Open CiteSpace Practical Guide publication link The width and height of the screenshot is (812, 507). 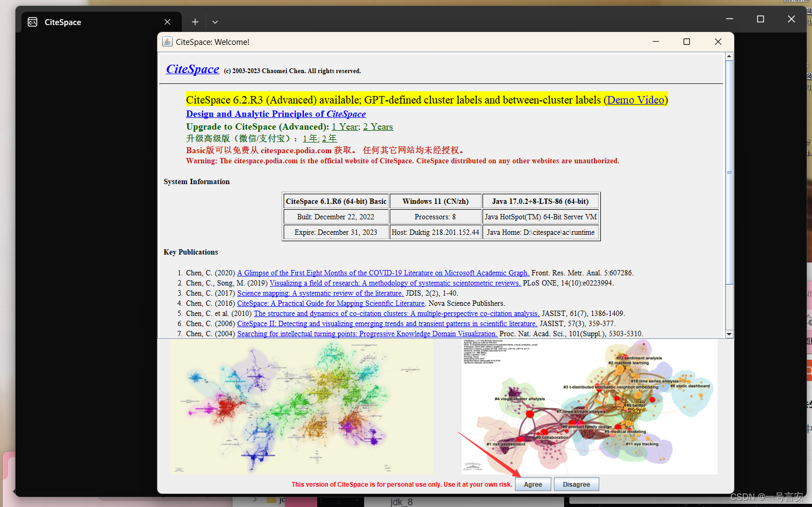[x=331, y=303]
